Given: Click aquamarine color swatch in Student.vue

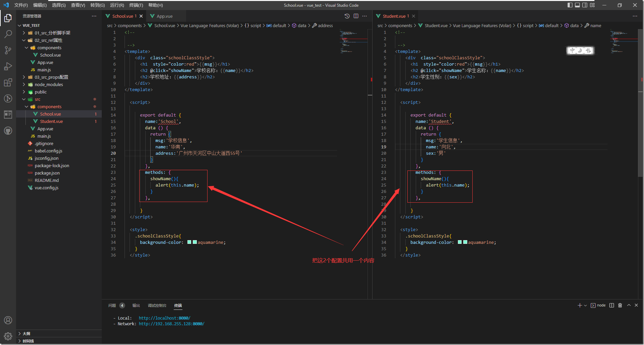Looking at the screenshot, I should [465, 242].
